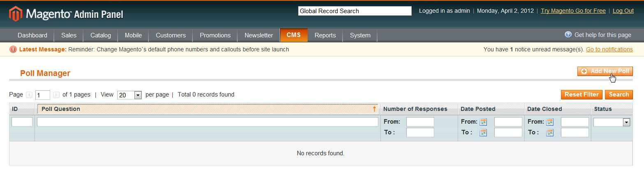The width and height of the screenshot is (644, 182).
Task: Click Add New Poll button
Action: click(x=605, y=71)
